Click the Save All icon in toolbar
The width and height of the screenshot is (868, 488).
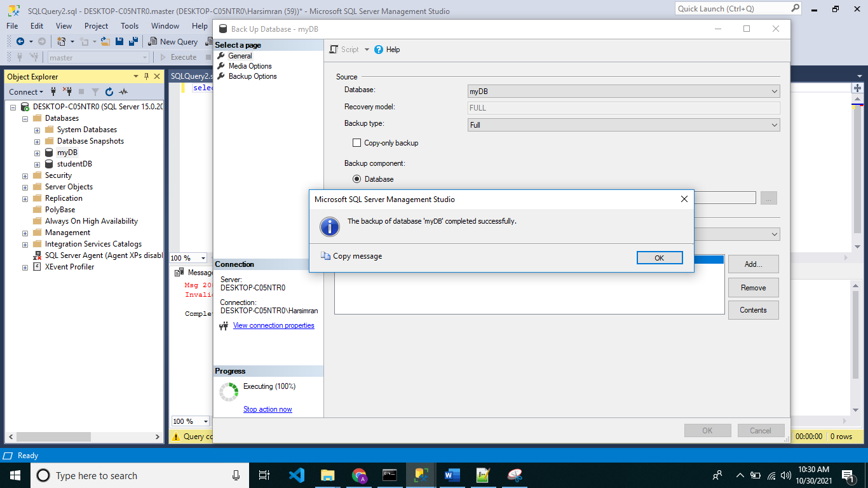pos(133,41)
